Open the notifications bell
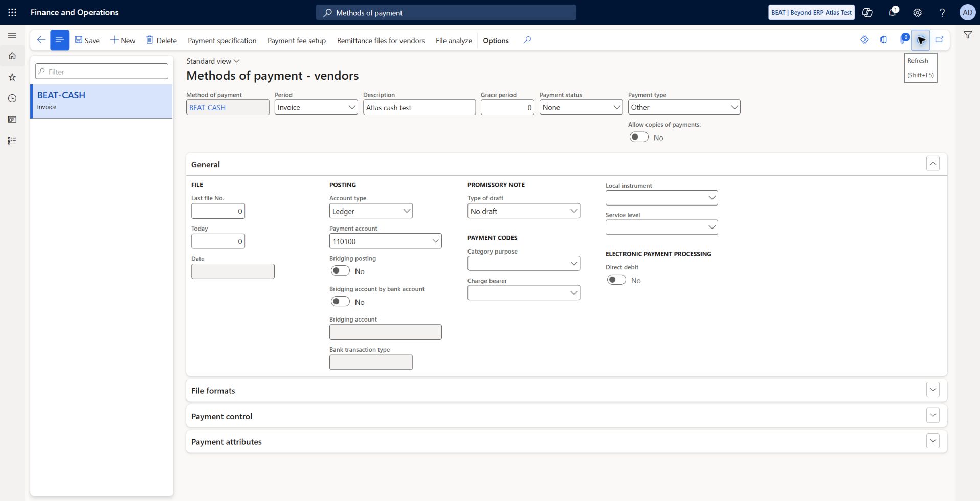Screen dimensions: 980x501 pos(893,12)
